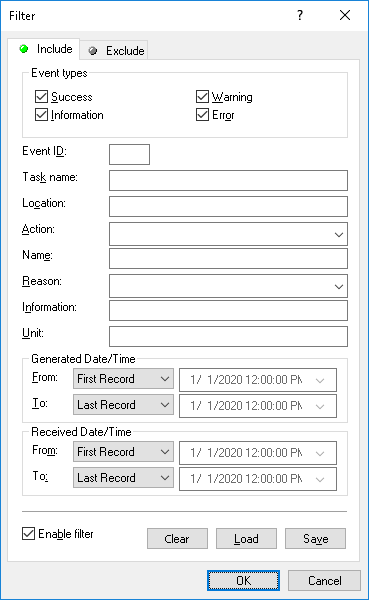Click the Save button

315,539
